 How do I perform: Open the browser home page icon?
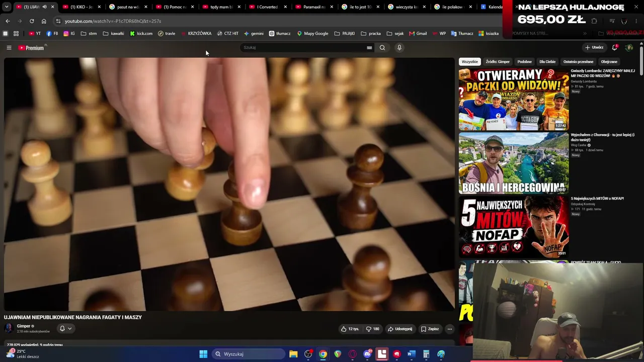[x=44, y=21]
